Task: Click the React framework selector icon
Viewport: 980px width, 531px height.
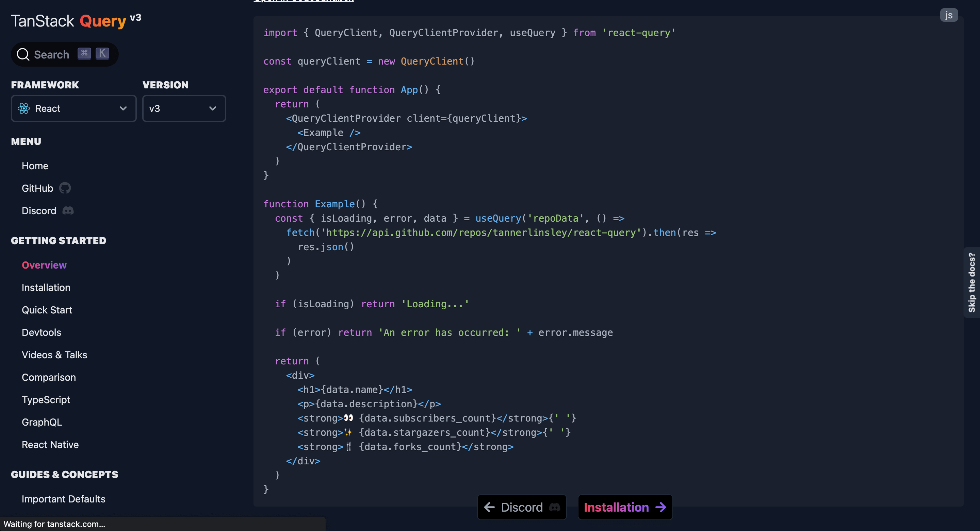Action: 25,108
